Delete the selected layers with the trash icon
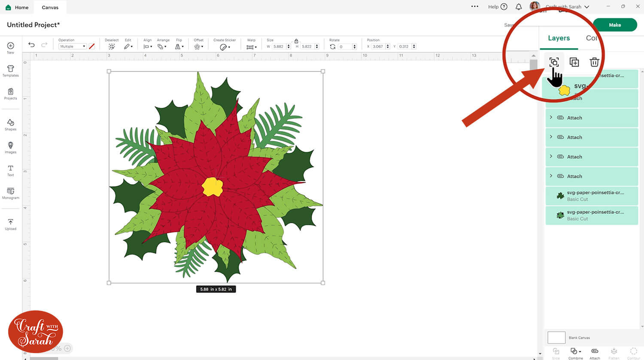Screen dimensions: 644x360 click(x=594, y=62)
